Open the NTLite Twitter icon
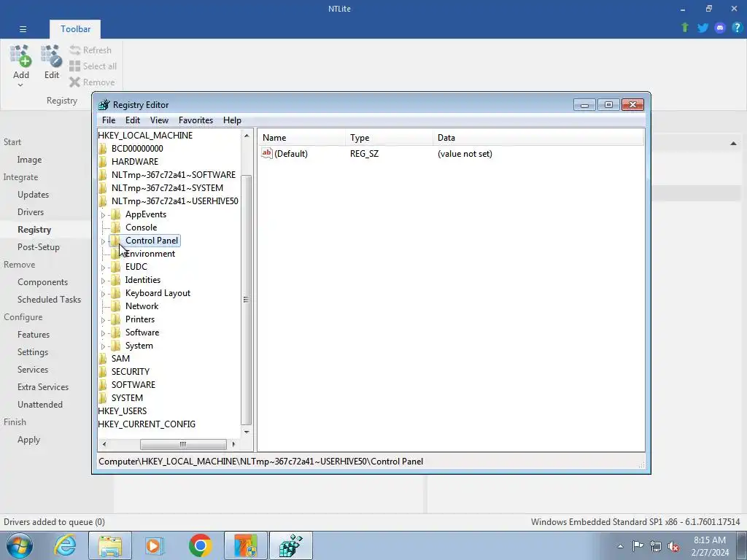Viewport: 747px width, 560px height. [x=703, y=28]
